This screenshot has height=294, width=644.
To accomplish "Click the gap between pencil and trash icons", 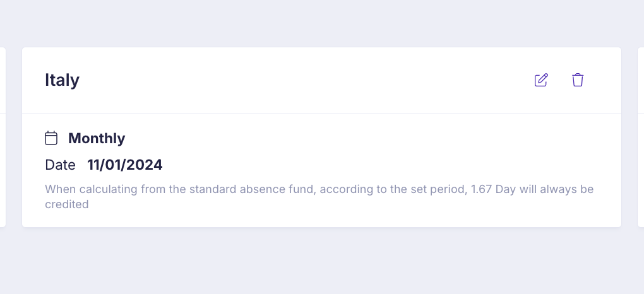I will coord(560,80).
